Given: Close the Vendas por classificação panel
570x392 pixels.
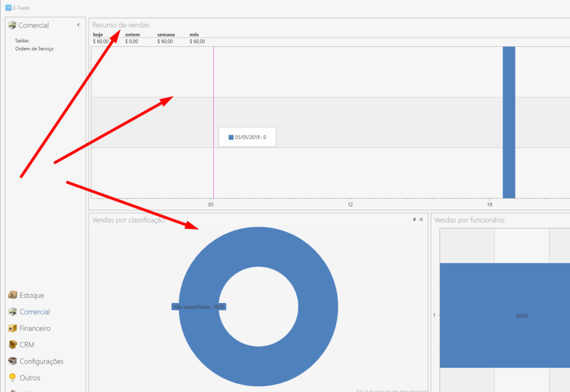Looking at the screenshot, I should [421, 220].
